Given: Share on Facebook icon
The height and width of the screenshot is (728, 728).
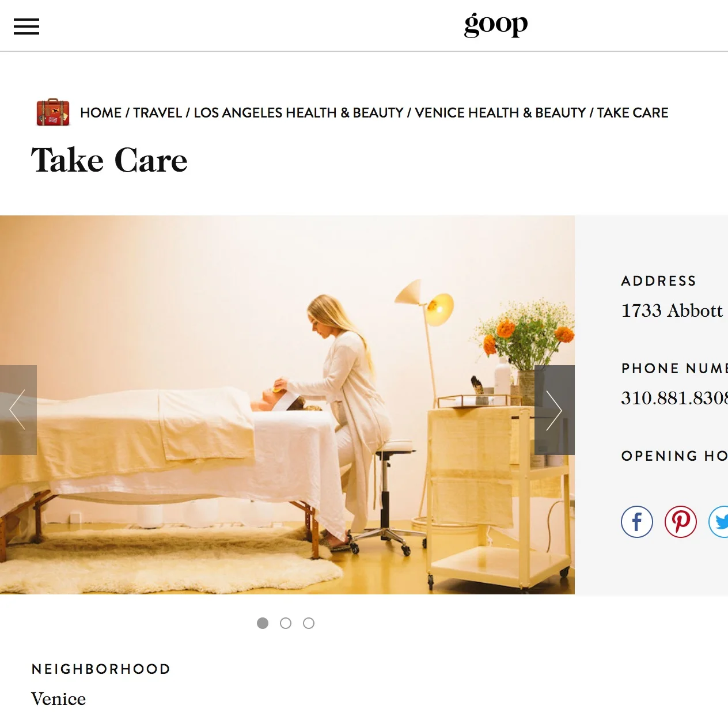Looking at the screenshot, I should pos(637,522).
